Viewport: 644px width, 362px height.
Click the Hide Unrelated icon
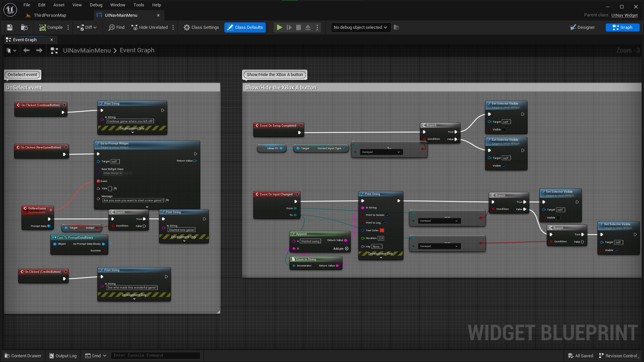click(x=135, y=27)
